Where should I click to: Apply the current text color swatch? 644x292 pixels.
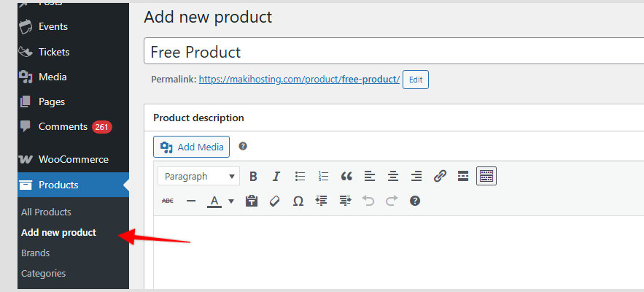pyautogui.click(x=214, y=201)
